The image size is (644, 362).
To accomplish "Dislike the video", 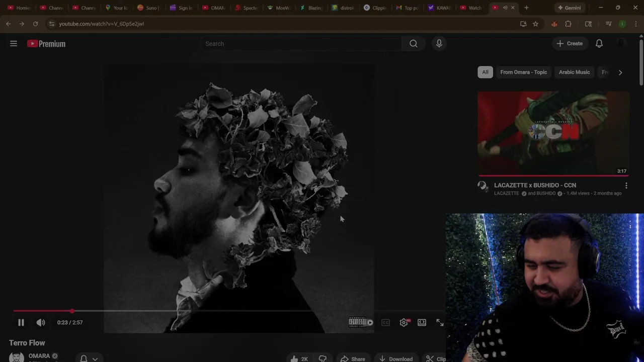I will click(x=323, y=358).
